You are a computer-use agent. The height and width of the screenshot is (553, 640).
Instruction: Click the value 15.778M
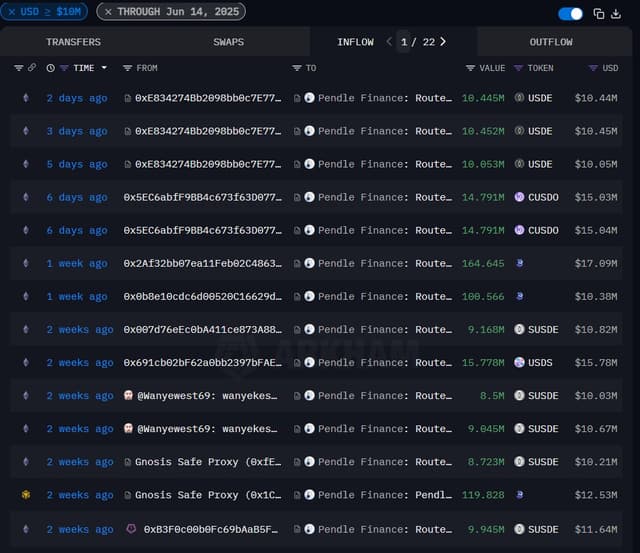483,363
